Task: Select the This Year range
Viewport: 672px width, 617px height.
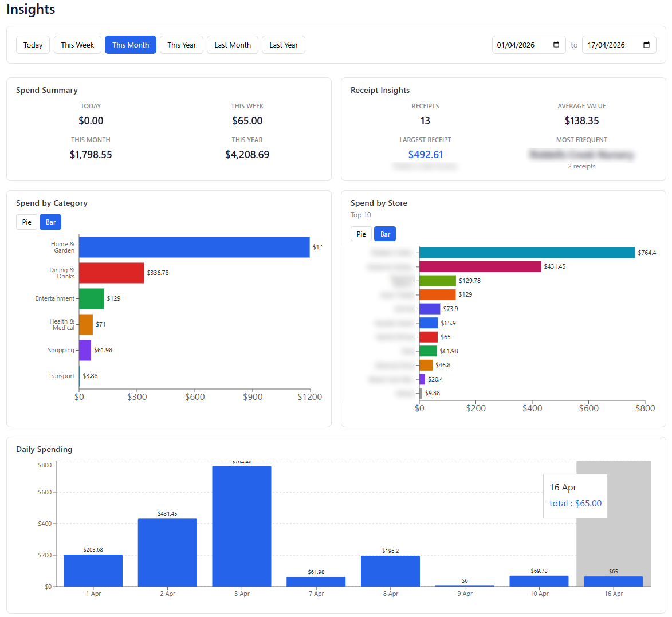Action: pos(182,45)
